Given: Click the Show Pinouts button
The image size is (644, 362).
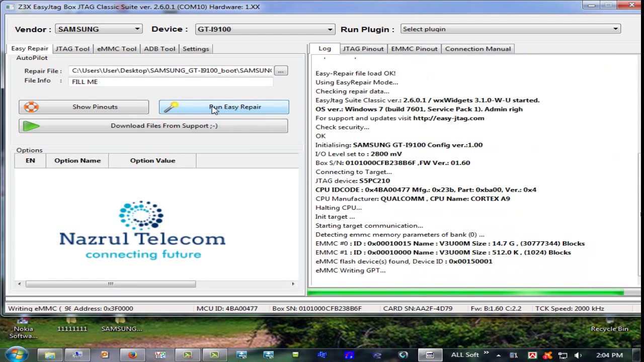Looking at the screenshot, I should [x=84, y=107].
